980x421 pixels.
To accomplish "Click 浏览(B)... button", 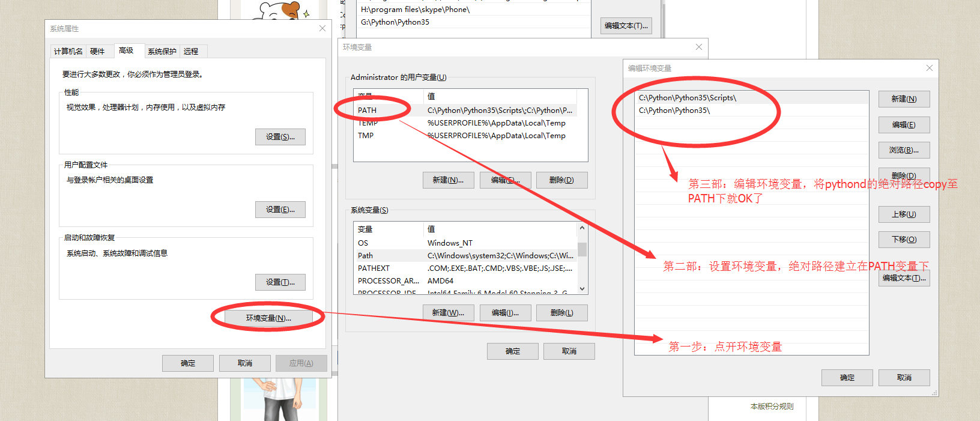I will coord(904,150).
